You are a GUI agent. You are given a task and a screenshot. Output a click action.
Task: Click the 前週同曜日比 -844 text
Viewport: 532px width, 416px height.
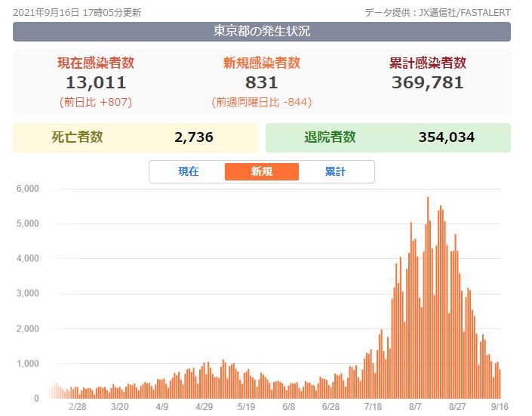[262, 102]
